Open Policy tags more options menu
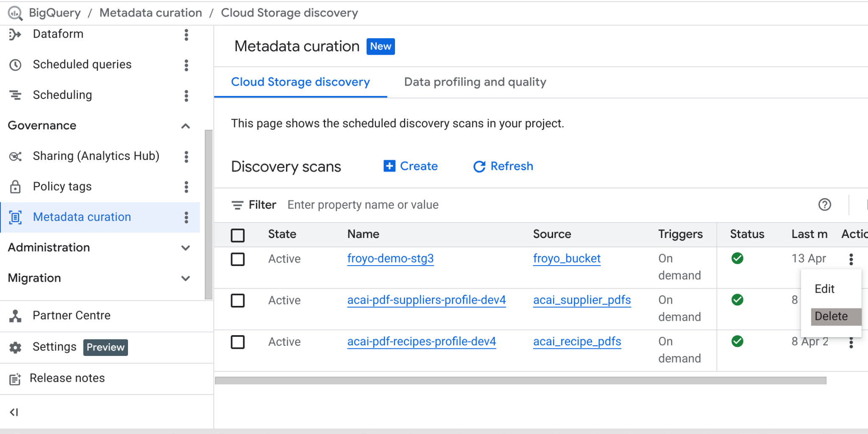 pyautogui.click(x=186, y=187)
